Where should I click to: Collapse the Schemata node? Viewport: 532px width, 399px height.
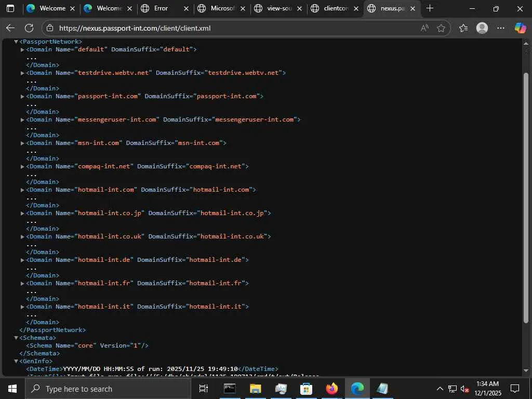point(16,338)
